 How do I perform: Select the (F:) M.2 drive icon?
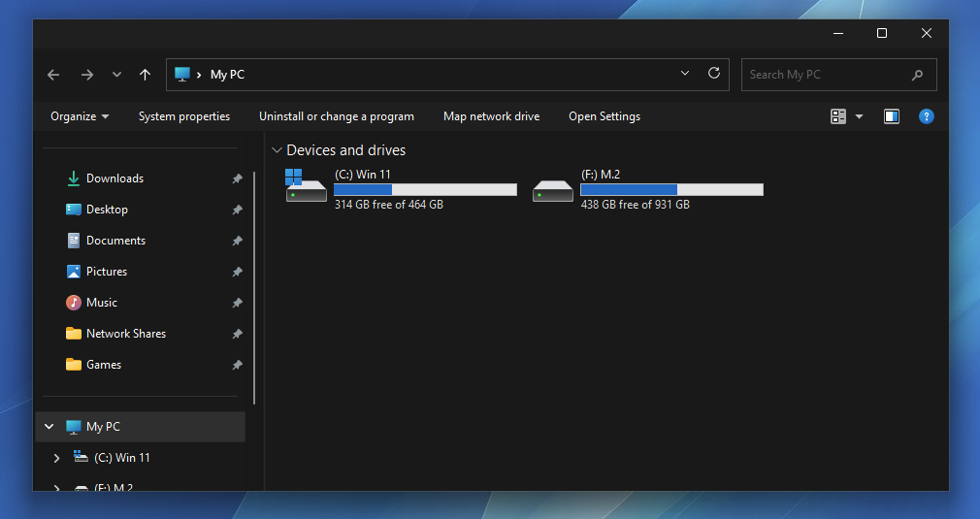pos(552,190)
